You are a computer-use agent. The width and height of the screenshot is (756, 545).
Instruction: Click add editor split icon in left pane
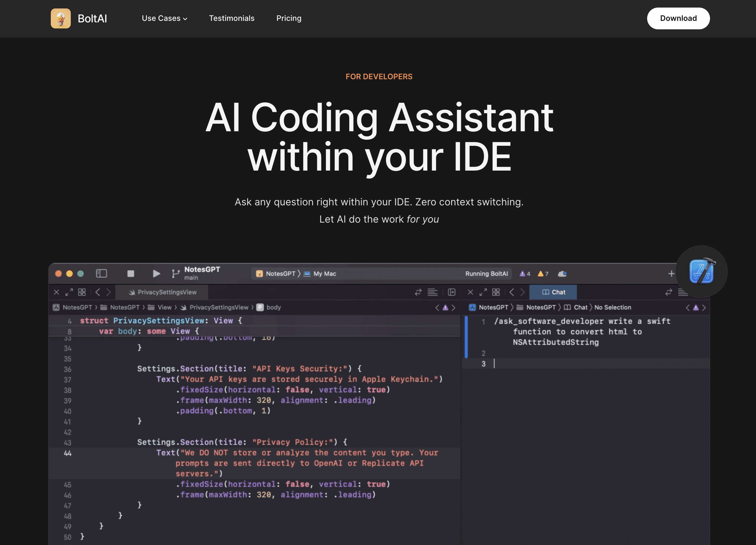(x=452, y=292)
